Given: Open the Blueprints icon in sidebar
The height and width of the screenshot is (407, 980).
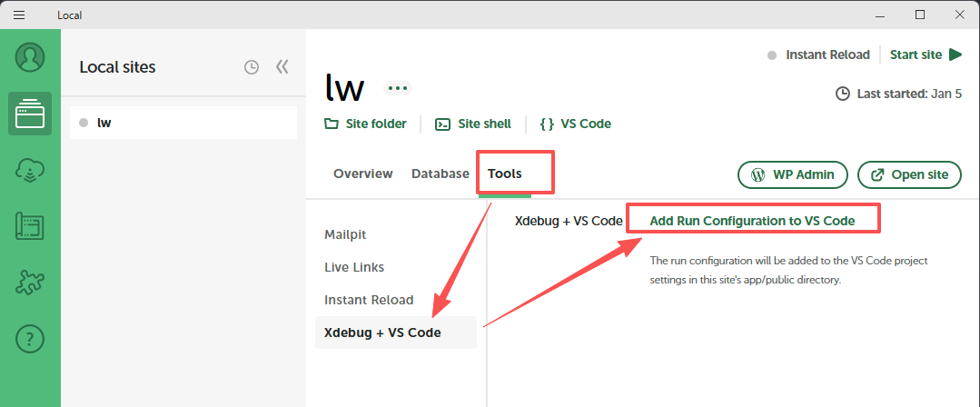Looking at the screenshot, I should [x=30, y=226].
